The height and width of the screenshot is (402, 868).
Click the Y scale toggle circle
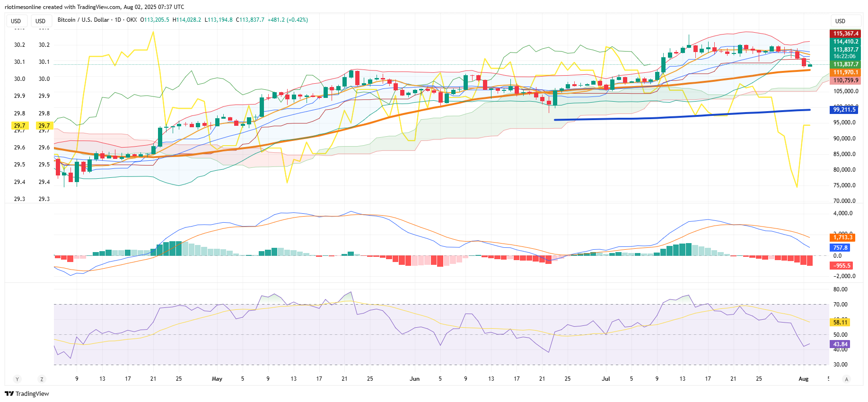[x=17, y=379]
